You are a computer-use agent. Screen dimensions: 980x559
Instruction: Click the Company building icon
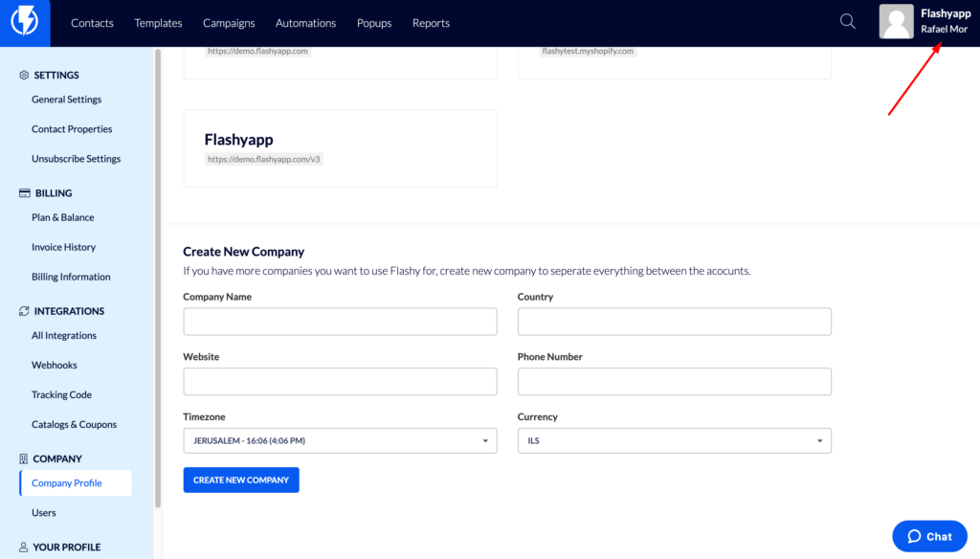(x=23, y=458)
